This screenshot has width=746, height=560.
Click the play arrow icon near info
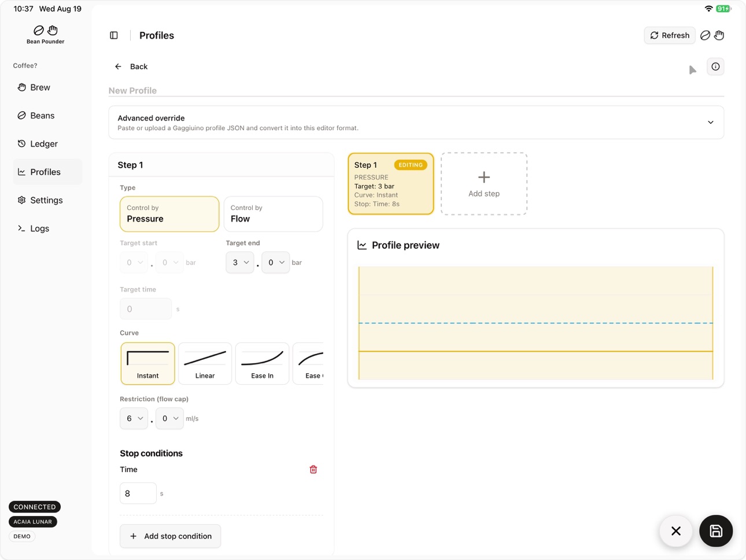click(x=693, y=70)
